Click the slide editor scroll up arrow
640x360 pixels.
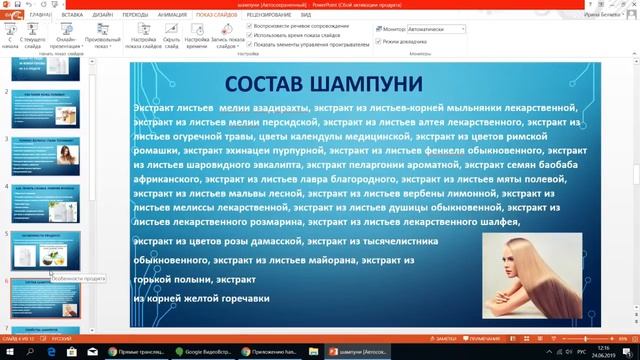[636, 61]
